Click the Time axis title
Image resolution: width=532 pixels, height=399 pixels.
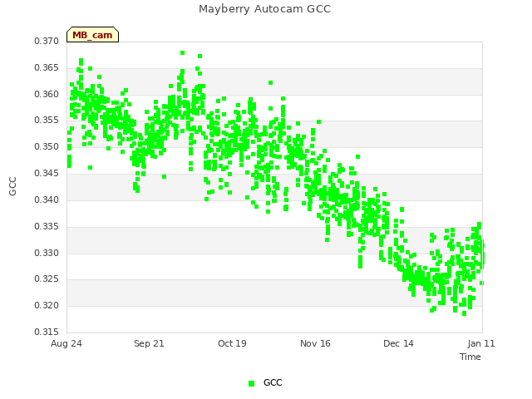[470, 357]
